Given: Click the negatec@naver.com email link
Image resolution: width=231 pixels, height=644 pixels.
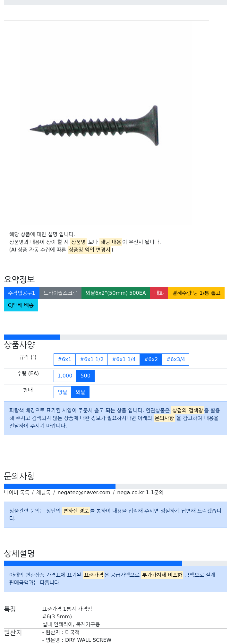Looking at the screenshot, I should (84, 493).
